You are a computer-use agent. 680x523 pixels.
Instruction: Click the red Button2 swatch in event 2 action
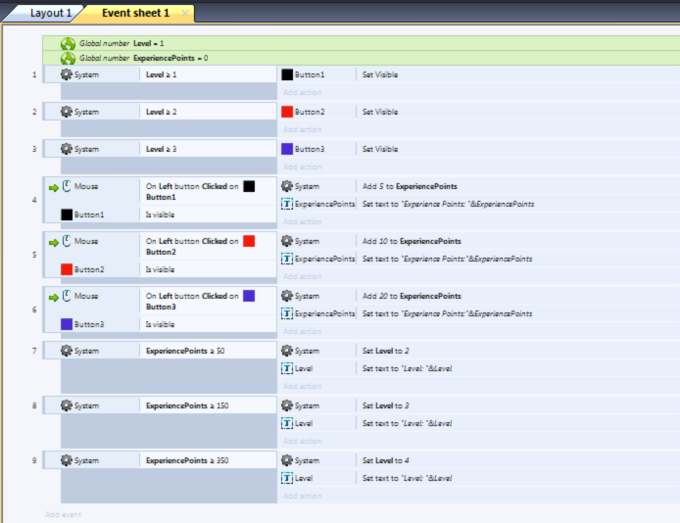(287, 112)
